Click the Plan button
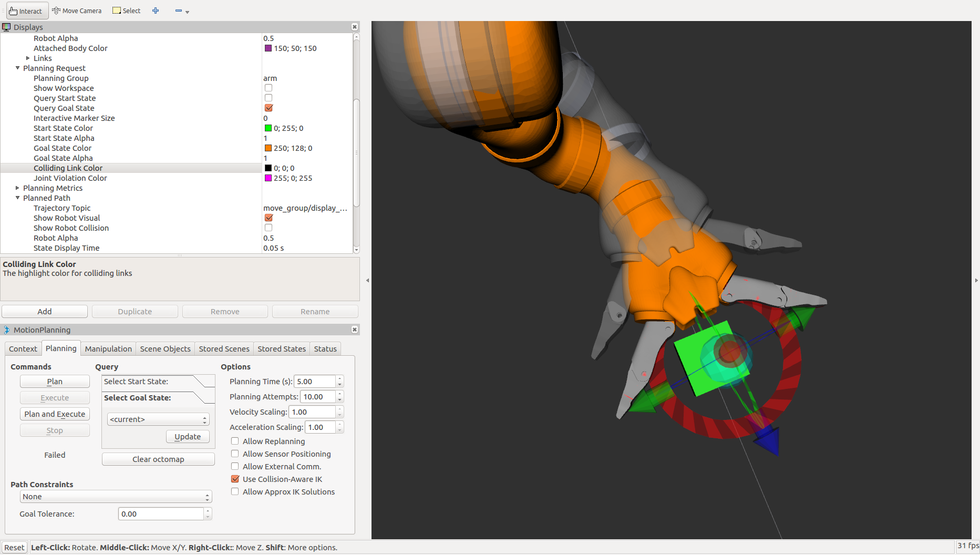 coord(55,382)
